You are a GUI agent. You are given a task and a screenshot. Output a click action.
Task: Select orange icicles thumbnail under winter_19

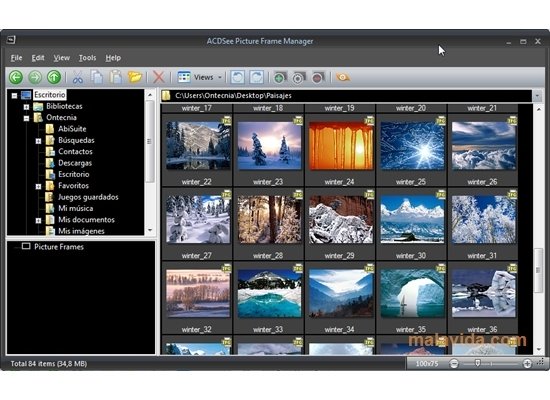pos(341,145)
